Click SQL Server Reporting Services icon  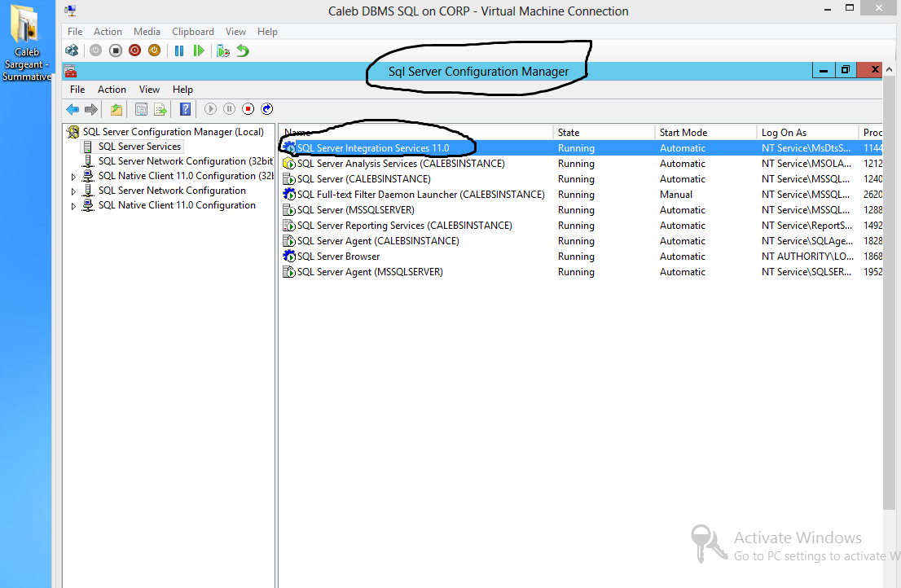289,225
